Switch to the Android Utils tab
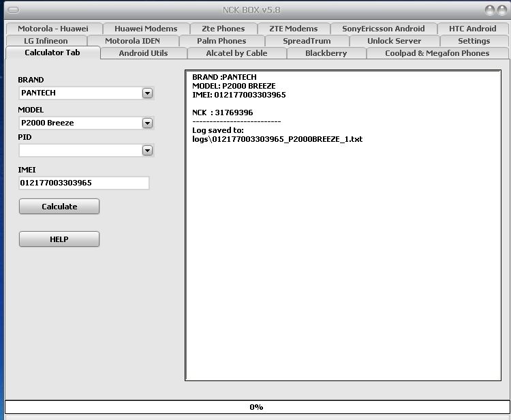Screen dimensions: 511x420 (143, 53)
